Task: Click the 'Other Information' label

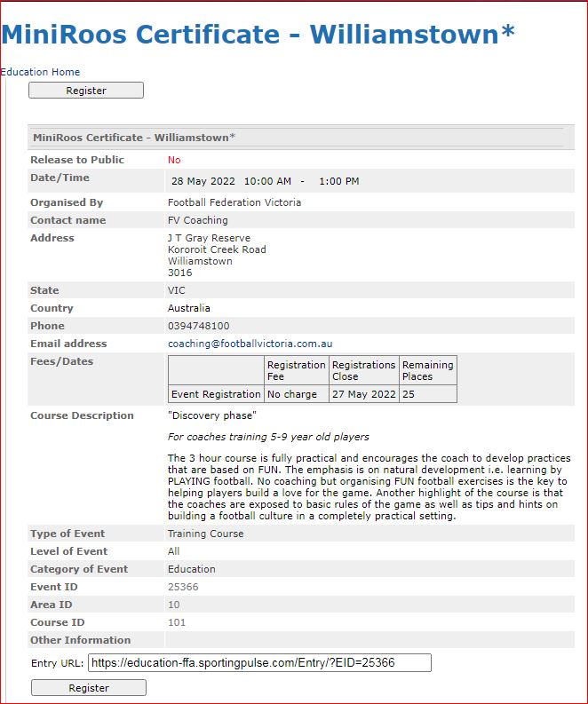Action: click(x=81, y=640)
